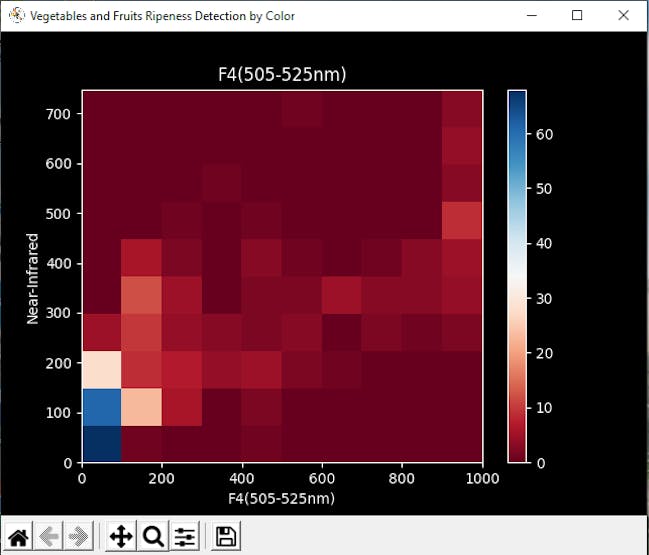This screenshot has height=555, width=649.
Task: Select the Zoom magnifier tool
Action: tap(153, 537)
